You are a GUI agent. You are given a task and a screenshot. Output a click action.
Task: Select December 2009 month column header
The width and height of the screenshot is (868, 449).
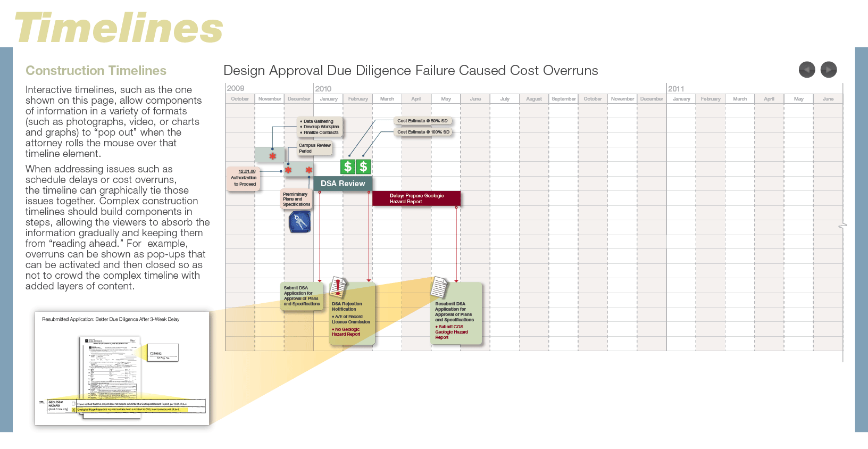coord(299,99)
